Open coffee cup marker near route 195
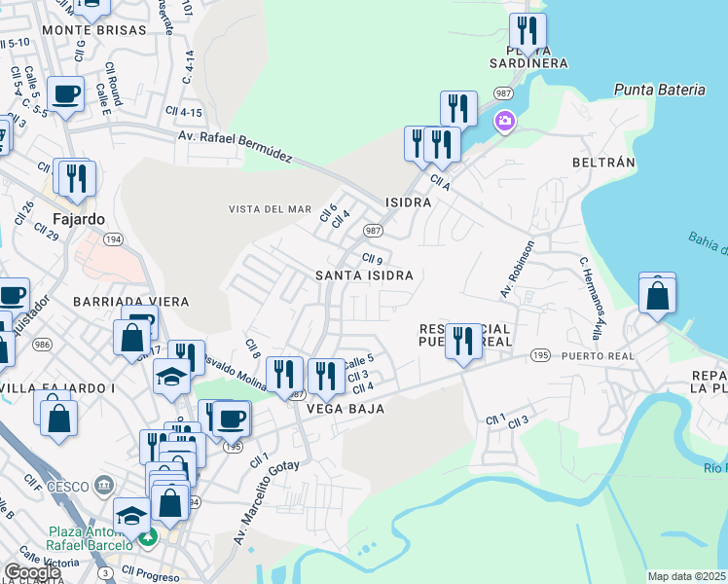This screenshot has height=584, width=728. point(231,419)
